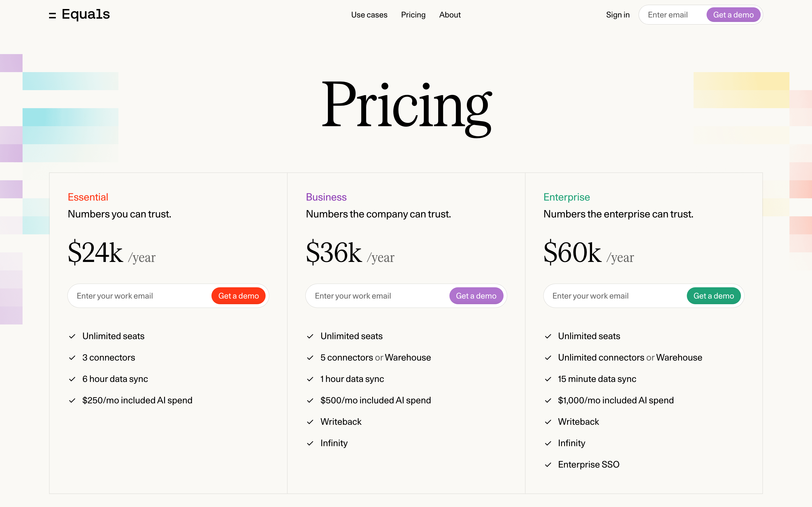Click checkmark beside 3 connectors
The height and width of the screenshot is (507, 812).
pos(72,358)
